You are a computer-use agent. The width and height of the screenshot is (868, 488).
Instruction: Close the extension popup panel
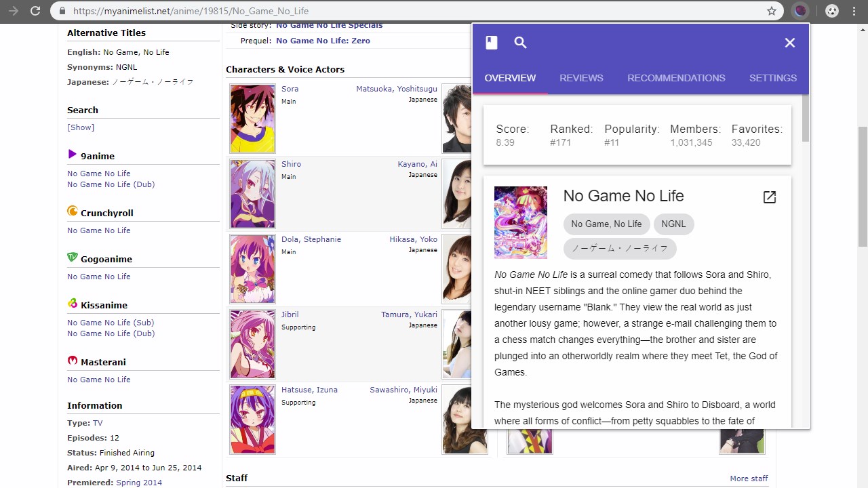coord(790,43)
